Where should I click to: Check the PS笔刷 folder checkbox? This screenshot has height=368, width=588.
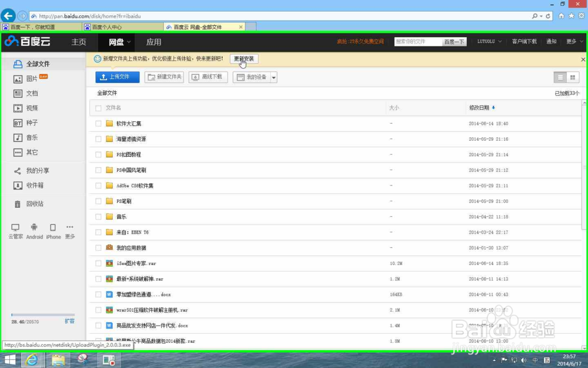tap(98, 201)
